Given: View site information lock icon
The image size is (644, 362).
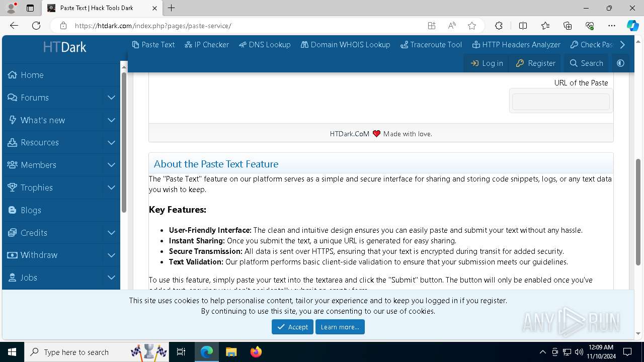Looking at the screenshot, I should 63,26.
